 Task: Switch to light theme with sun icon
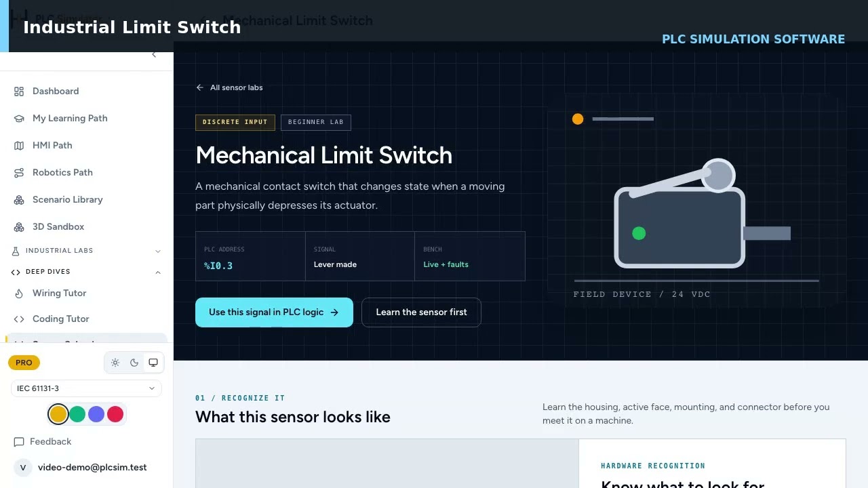(x=115, y=363)
